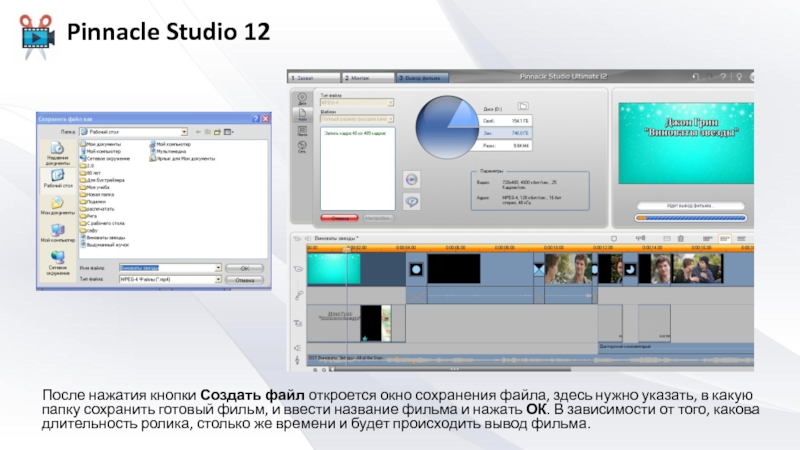Viewport: 800px width, 450px height.
Task: Select Виноваты звезды file in list
Action: point(103,237)
